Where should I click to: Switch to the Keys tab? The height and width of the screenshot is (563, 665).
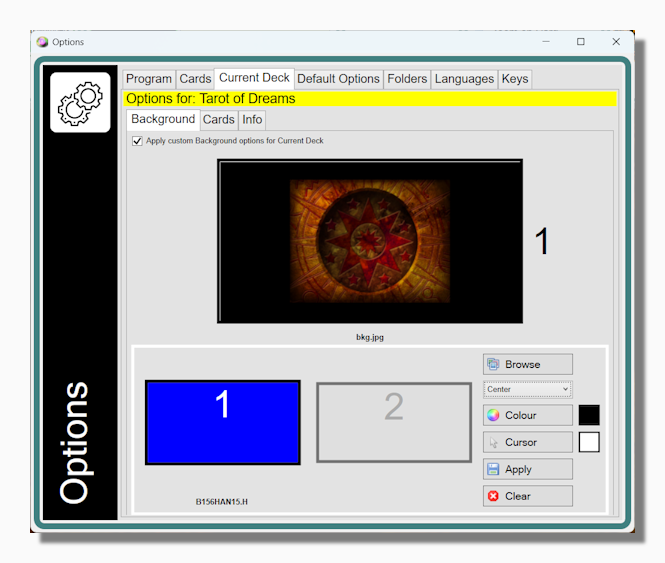(515, 79)
